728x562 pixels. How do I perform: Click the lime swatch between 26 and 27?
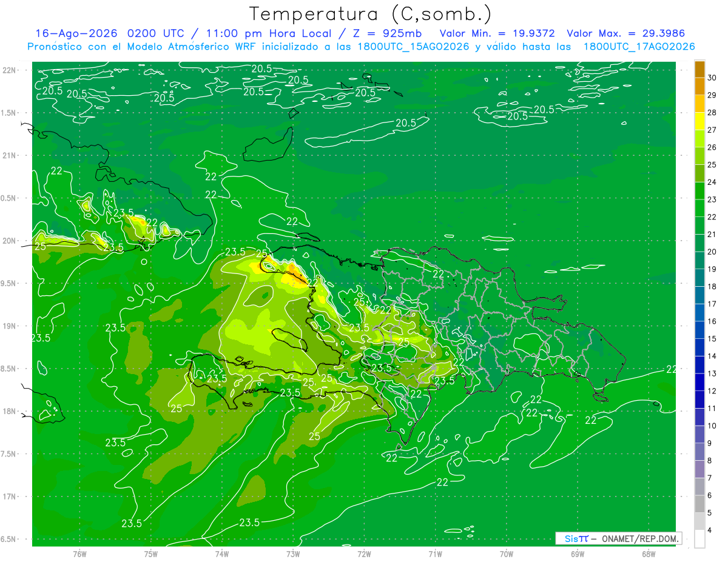pos(699,139)
